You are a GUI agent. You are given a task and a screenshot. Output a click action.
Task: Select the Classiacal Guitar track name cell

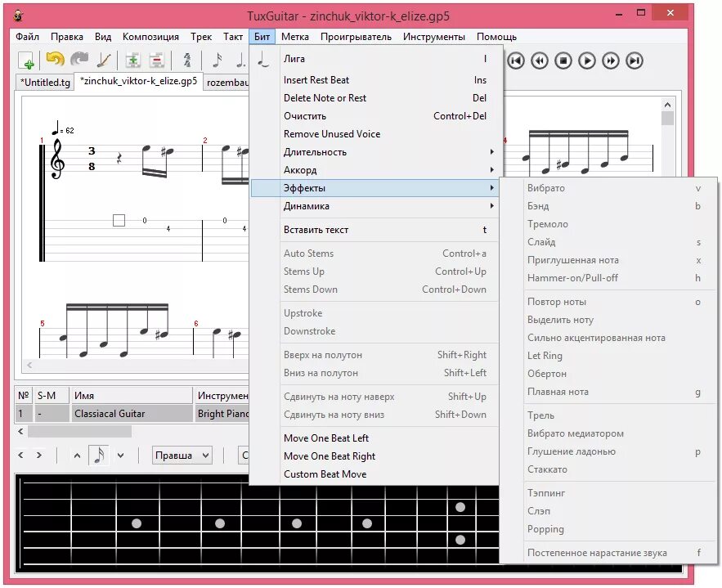point(131,414)
